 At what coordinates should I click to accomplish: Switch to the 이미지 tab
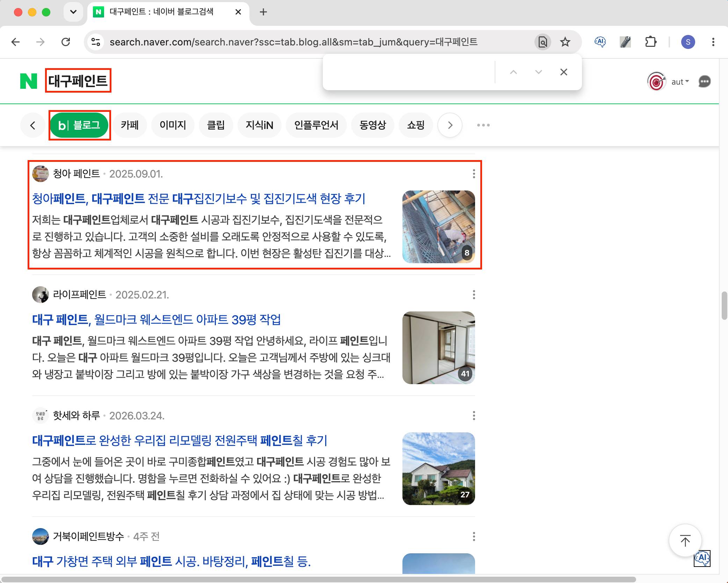(173, 125)
